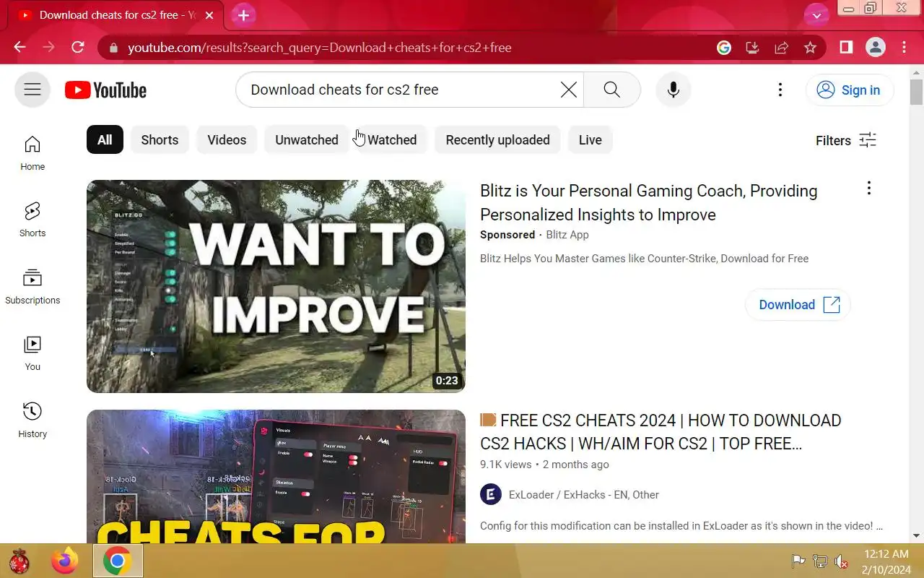Click the Chrome taskbar icon
The width and height of the screenshot is (924, 578).
click(118, 561)
